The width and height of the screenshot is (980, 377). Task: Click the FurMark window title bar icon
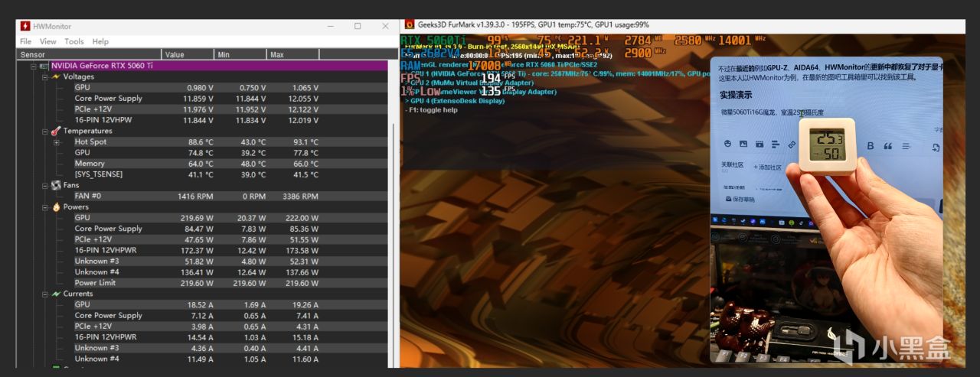pos(410,24)
